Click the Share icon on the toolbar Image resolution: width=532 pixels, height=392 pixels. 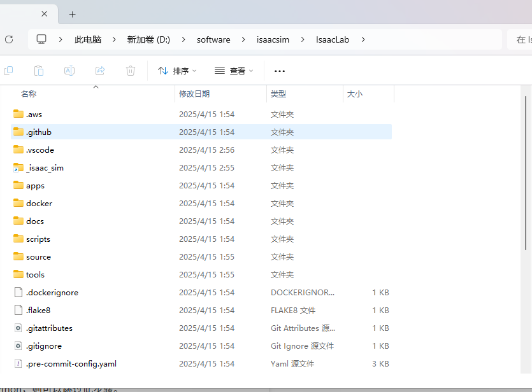tap(100, 71)
